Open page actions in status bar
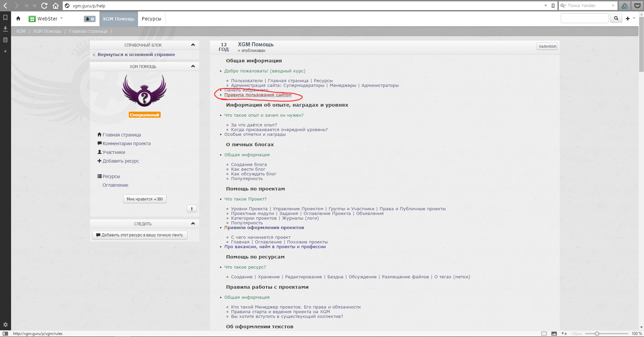The height and width of the screenshot is (337, 644). (x=564, y=334)
